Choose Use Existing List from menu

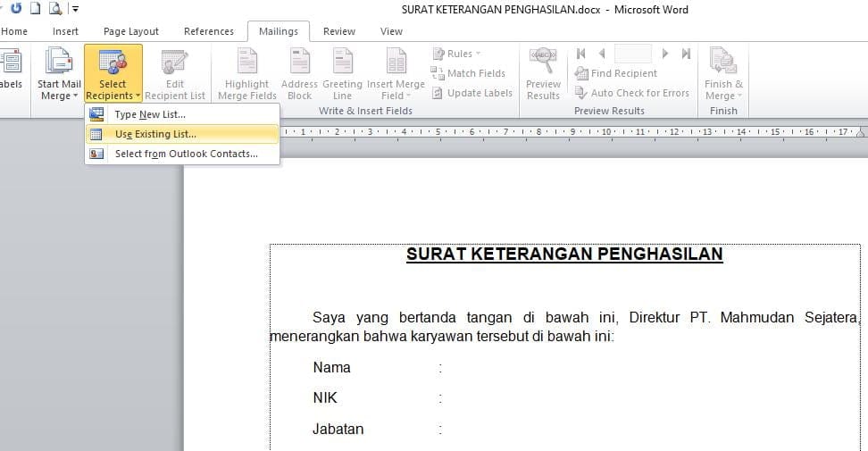pyautogui.click(x=155, y=134)
